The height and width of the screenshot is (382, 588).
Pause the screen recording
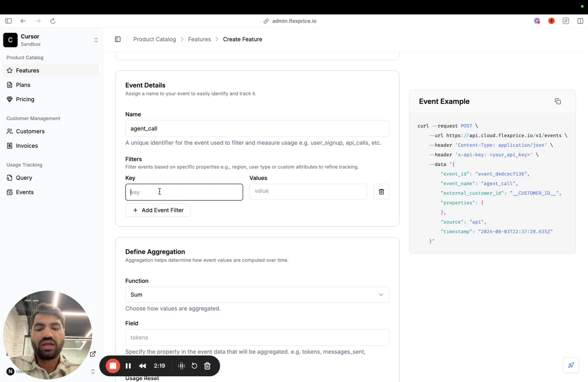pyautogui.click(x=128, y=366)
